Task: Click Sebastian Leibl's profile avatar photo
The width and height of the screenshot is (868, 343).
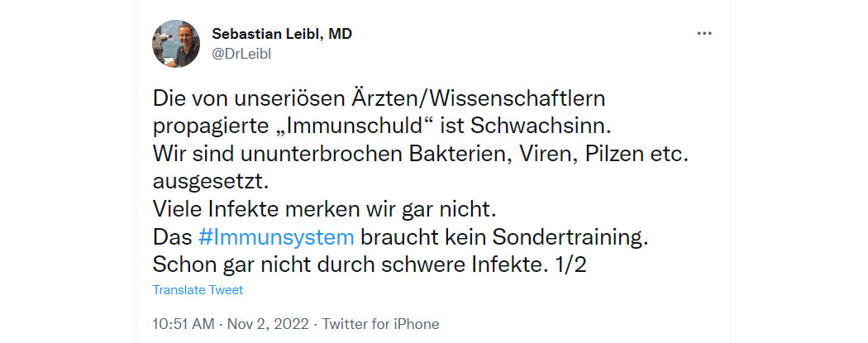Action: 176,44
